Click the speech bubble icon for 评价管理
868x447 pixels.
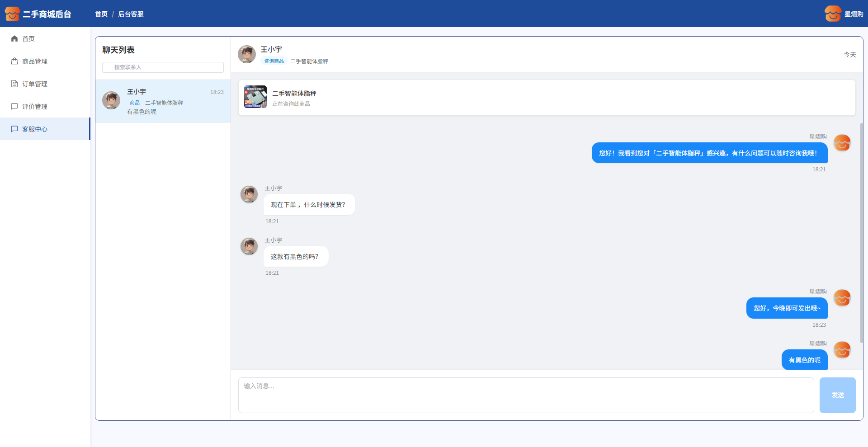click(x=14, y=107)
